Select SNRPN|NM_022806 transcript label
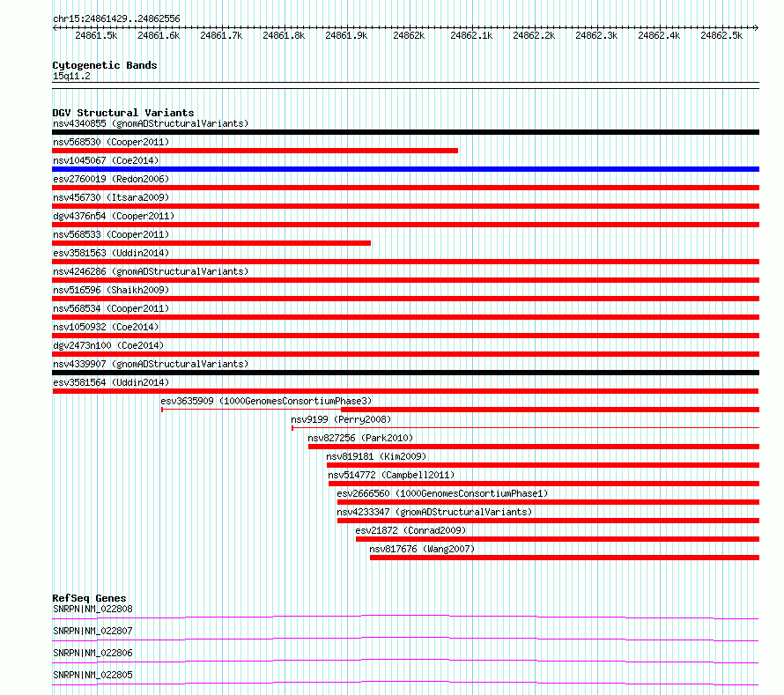This screenshot has height=695, width=784. pyautogui.click(x=93, y=653)
